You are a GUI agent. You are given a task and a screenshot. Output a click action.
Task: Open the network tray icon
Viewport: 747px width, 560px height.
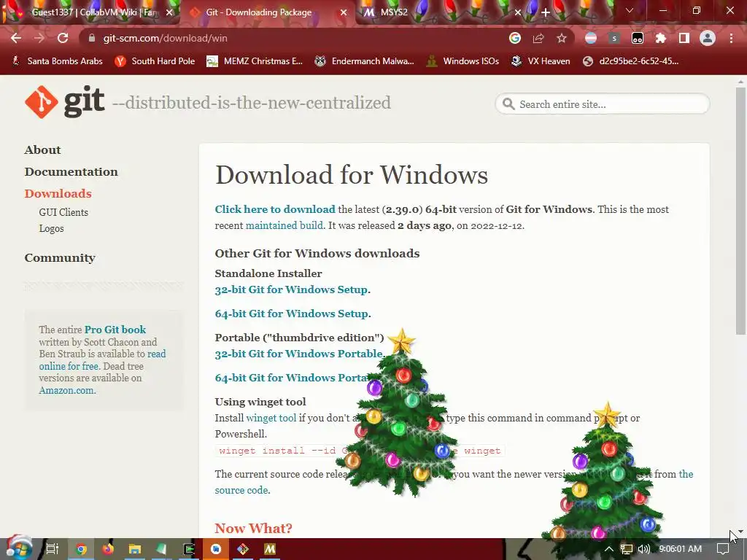(x=626, y=549)
